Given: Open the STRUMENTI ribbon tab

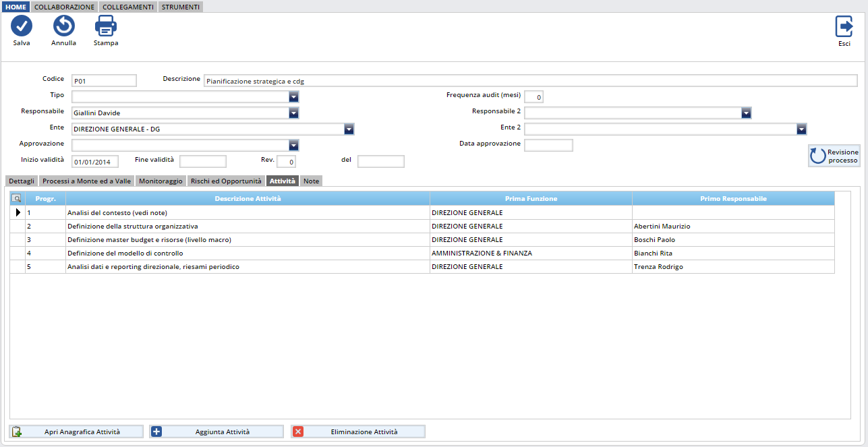Looking at the screenshot, I should pos(180,7).
